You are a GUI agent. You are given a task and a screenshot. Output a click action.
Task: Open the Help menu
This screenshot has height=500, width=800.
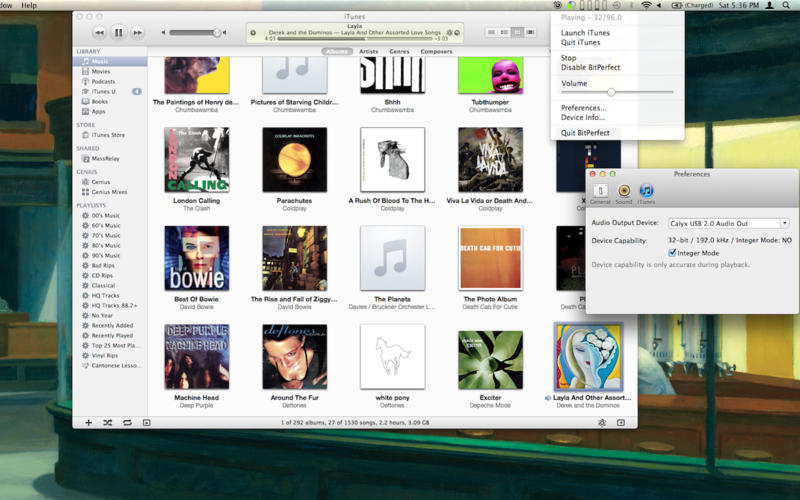coord(29,6)
